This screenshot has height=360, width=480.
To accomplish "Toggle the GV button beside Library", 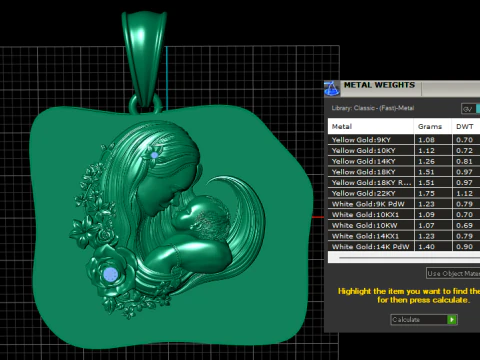I will [x=470, y=109].
